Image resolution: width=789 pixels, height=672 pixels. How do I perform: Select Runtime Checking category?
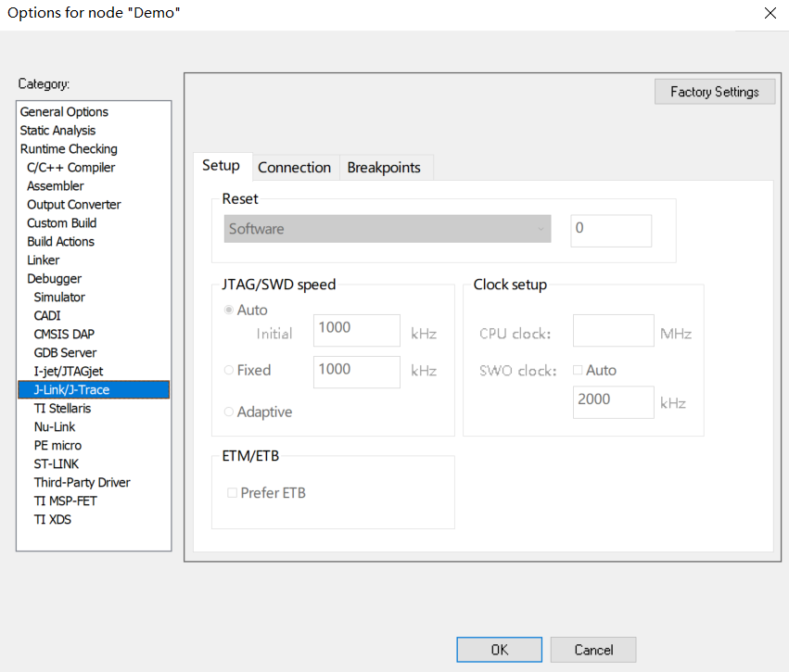[x=69, y=149]
